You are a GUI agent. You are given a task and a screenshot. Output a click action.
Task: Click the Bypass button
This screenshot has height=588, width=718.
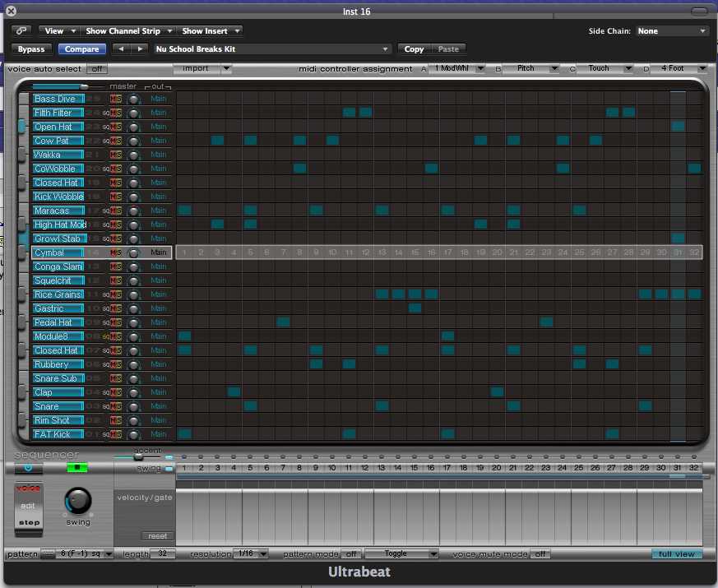tap(32, 49)
